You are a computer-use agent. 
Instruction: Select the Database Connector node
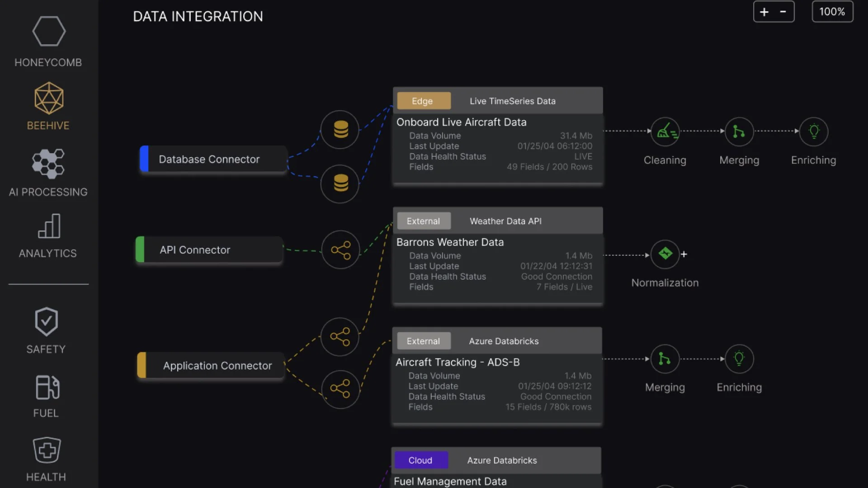(213, 159)
